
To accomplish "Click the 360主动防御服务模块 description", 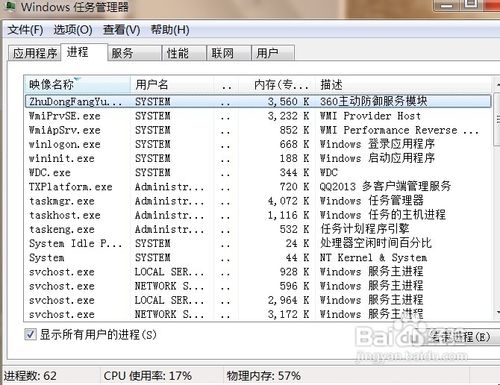I will (x=374, y=101).
